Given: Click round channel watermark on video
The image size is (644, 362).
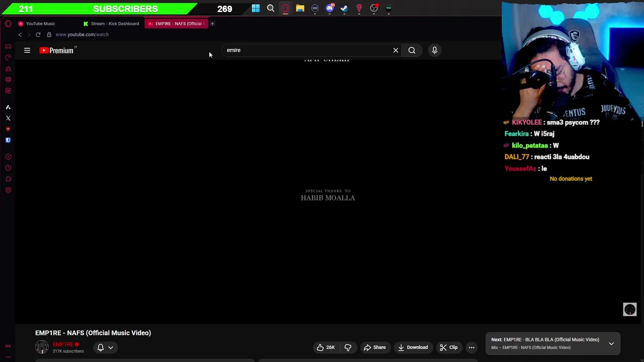Looking at the screenshot, I should point(630,309).
